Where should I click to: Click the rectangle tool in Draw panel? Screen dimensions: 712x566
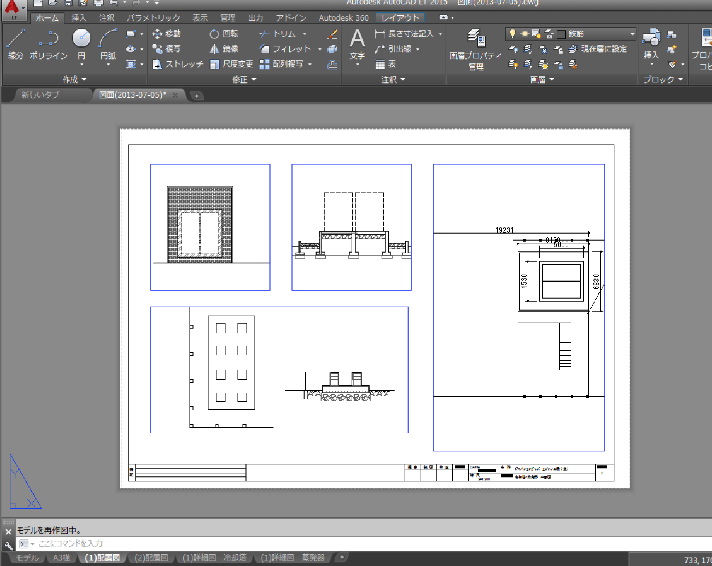click(131, 34)
